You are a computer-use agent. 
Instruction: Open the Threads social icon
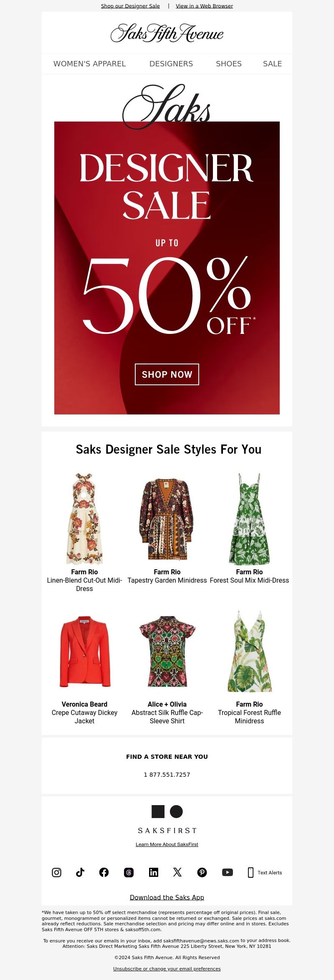129,872
